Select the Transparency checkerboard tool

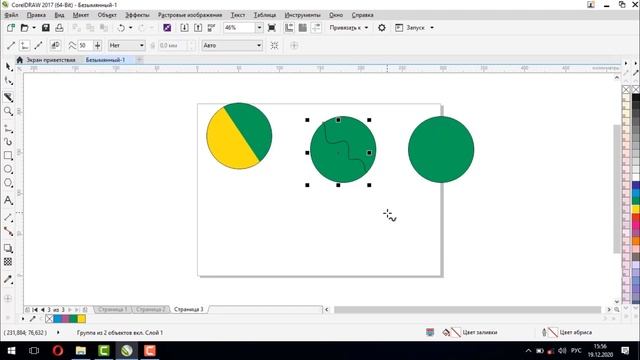point(8,262)
